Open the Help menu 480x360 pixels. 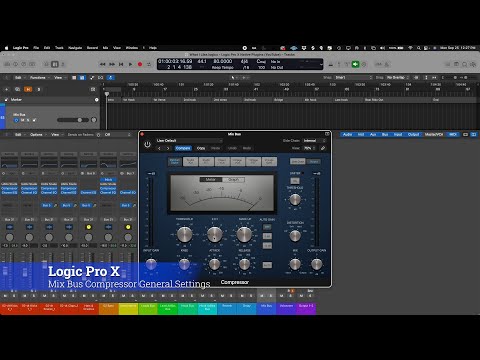click(153, 48)
